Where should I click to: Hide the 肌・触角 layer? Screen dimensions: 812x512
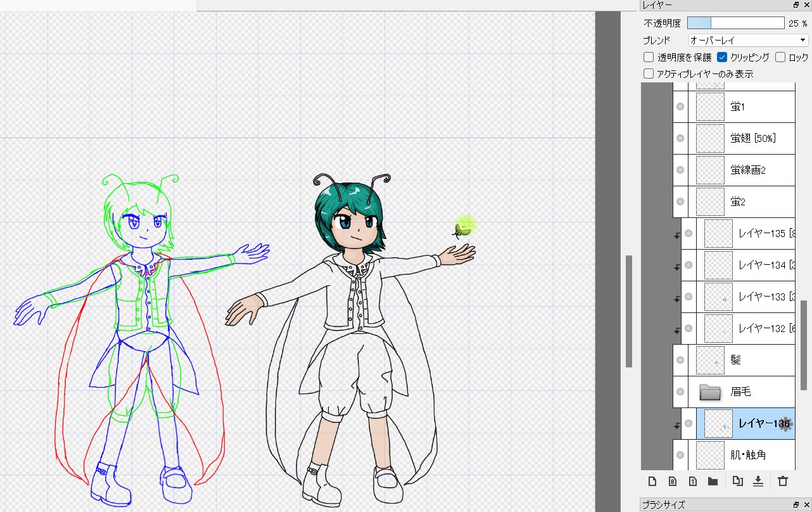point(680,455)
